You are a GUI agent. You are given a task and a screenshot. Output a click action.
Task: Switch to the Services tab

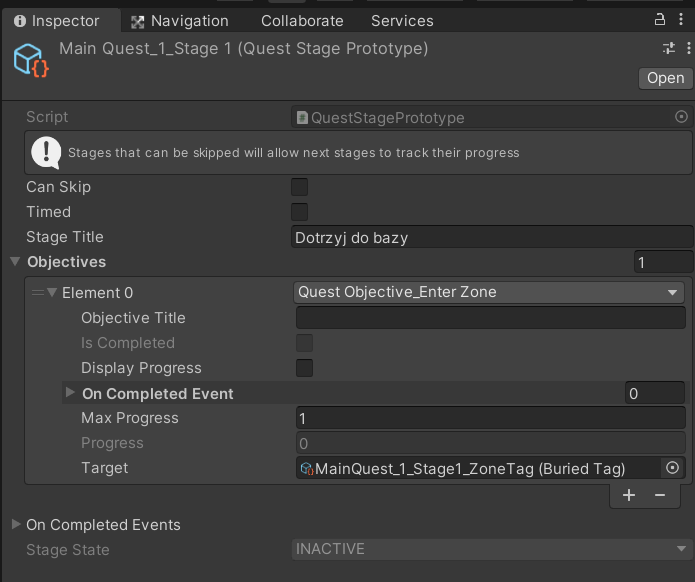point(402,21)
